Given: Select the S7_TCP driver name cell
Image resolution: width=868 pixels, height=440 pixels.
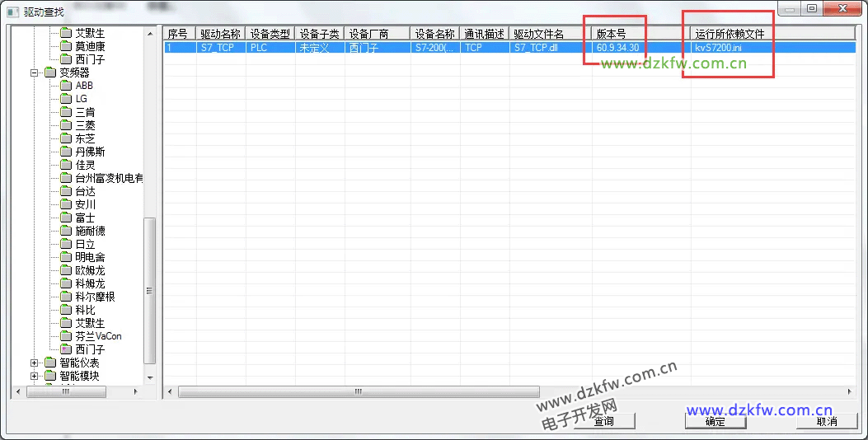Looking at the screenshot, I should (221, 48).
